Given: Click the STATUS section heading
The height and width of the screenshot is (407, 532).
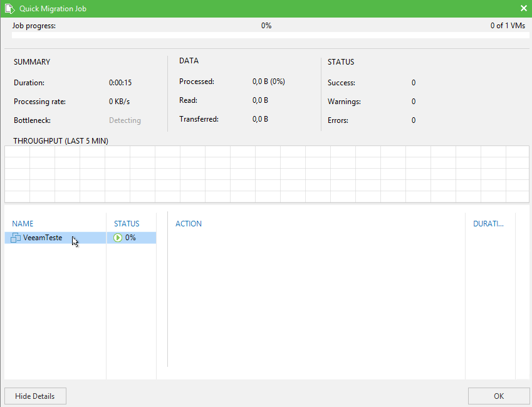Looking at the screenshot, I should (341, 62).
